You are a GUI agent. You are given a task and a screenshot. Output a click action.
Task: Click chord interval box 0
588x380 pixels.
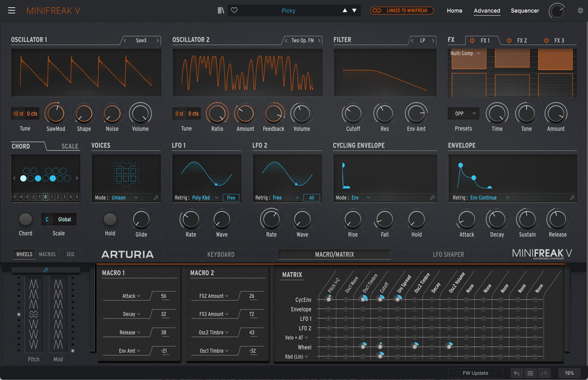click(x=45, y=197)
